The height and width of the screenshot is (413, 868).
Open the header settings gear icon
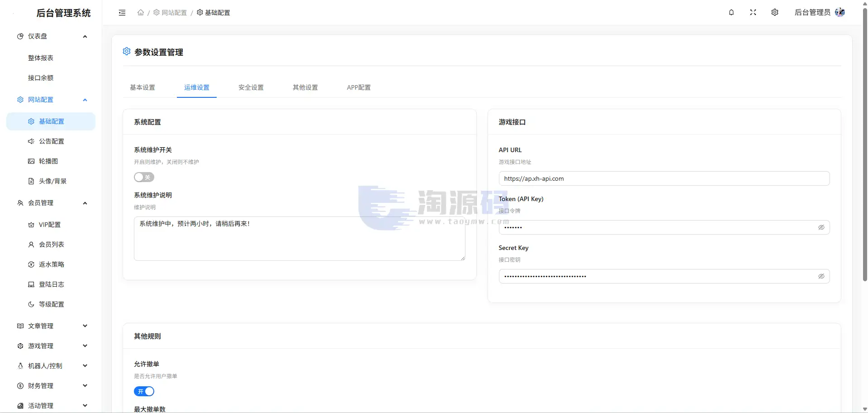pos(775,12)
